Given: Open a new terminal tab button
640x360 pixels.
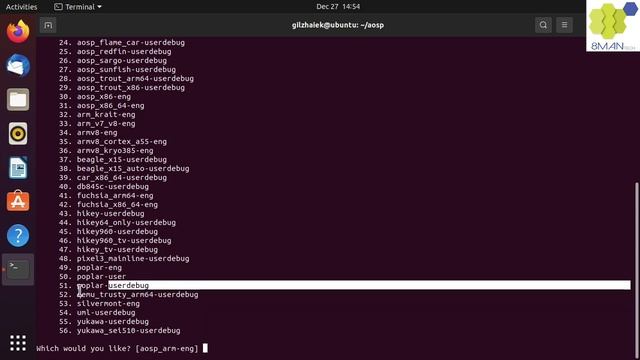Looking at the screenshot, I should click(x=48, y=25).
